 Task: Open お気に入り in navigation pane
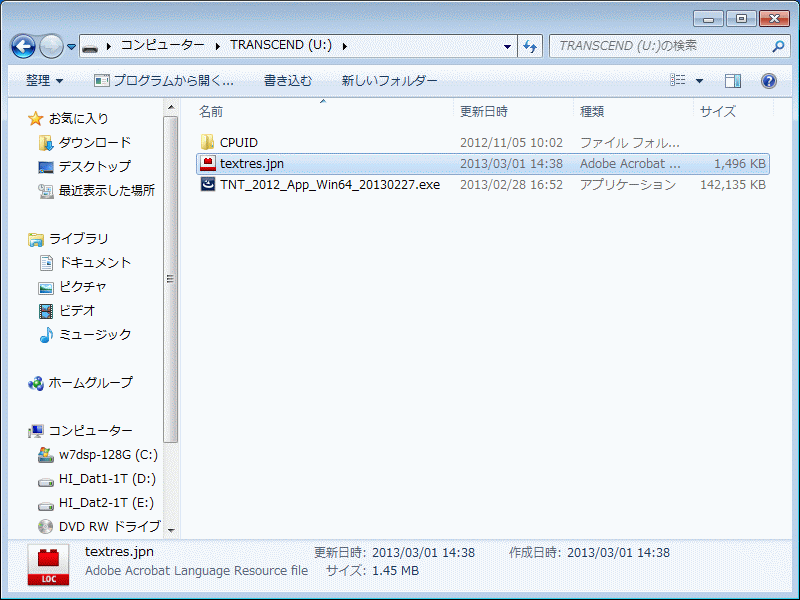click(x=79, y=118)
